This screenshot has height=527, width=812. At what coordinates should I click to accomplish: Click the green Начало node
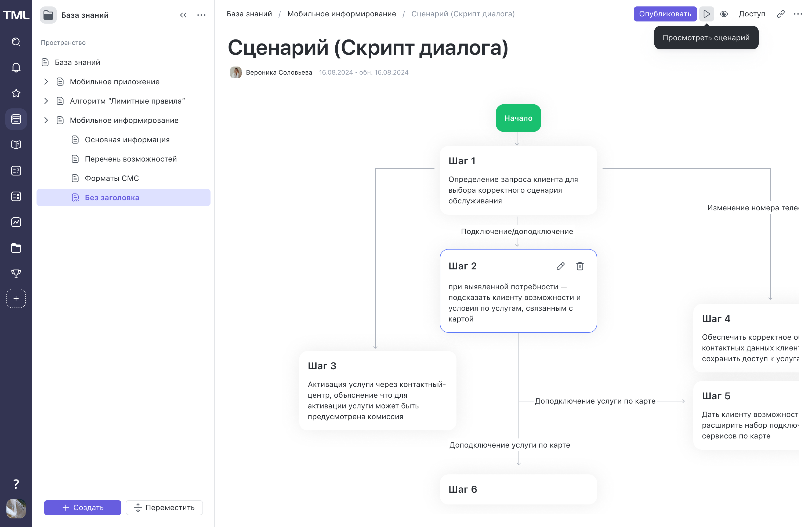pyautogui.click(x=518, y=118)
